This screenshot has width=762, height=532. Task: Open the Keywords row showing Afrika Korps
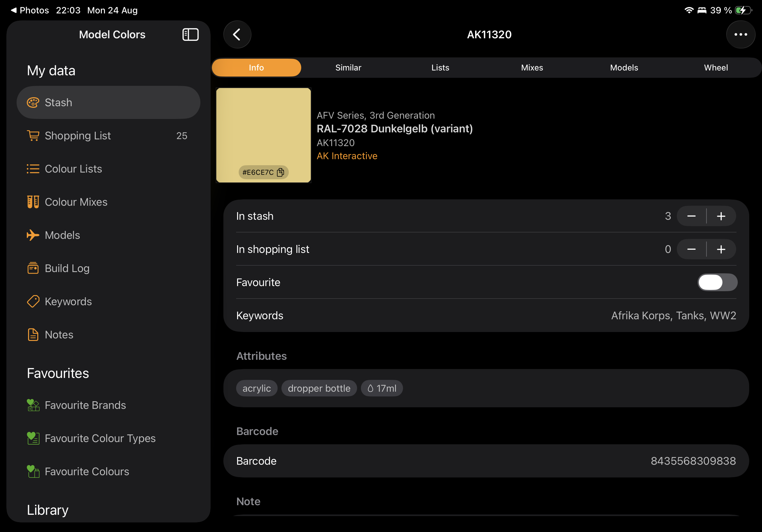pos(486,315)
